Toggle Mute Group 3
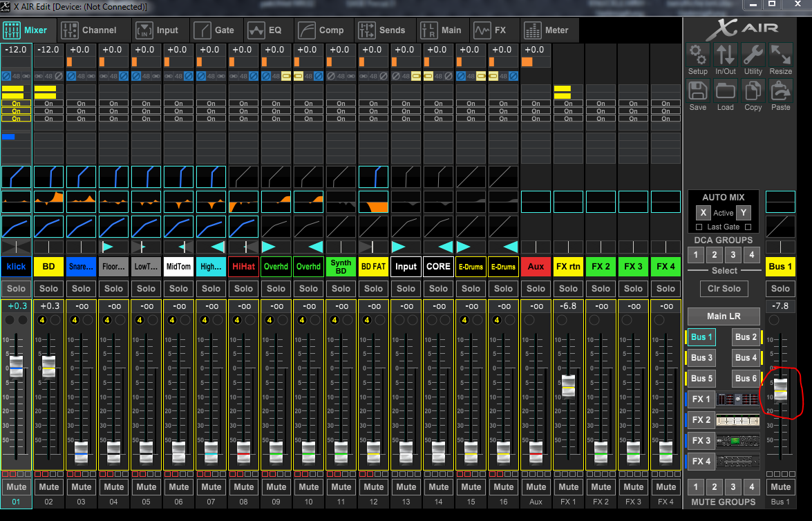 pyautogui.click(x=733, y=487)
